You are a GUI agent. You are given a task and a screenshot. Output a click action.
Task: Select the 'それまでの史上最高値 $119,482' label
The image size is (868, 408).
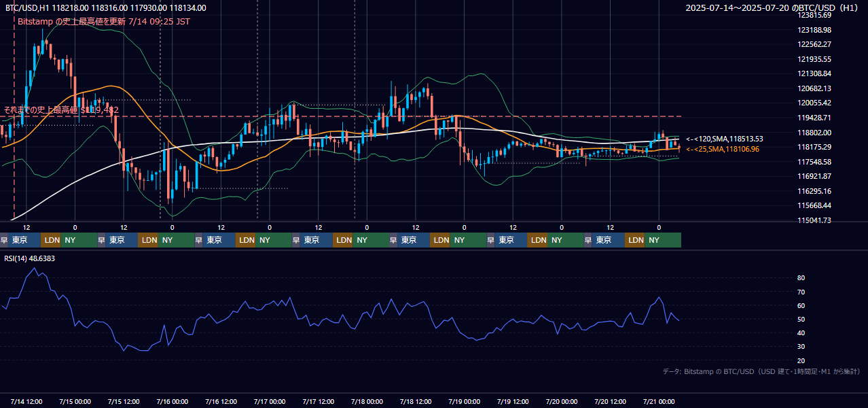61,109
